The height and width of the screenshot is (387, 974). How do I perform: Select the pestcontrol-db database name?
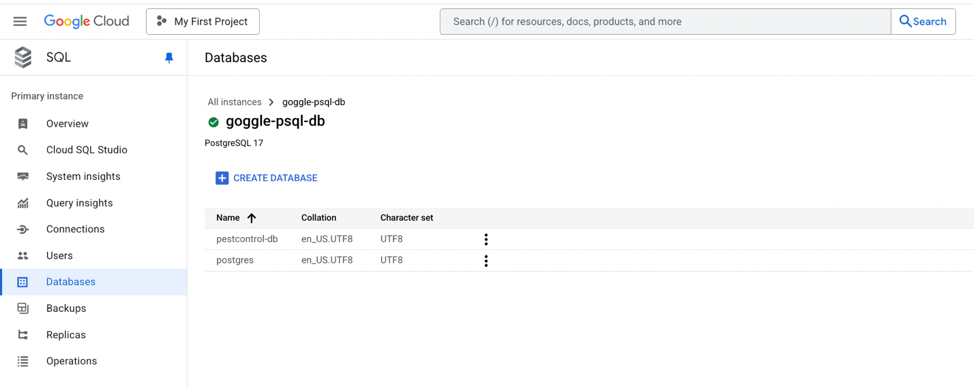pos(247,239)
